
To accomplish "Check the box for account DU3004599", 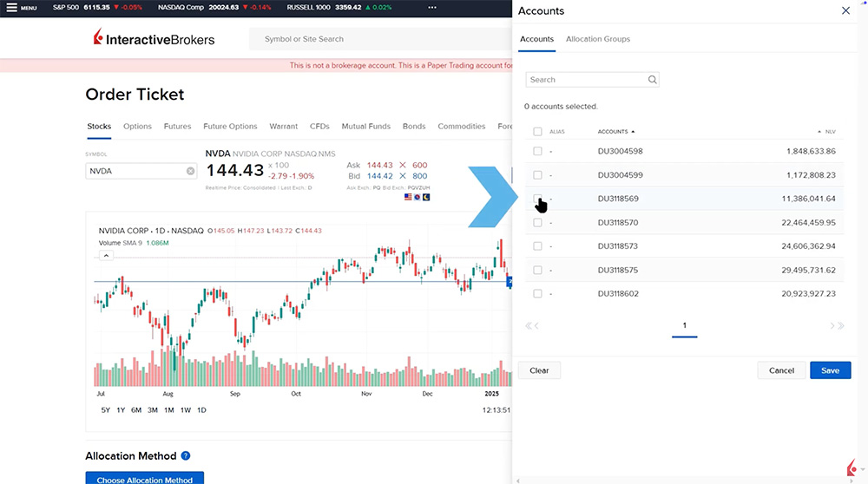I will (x=537, y=175).
